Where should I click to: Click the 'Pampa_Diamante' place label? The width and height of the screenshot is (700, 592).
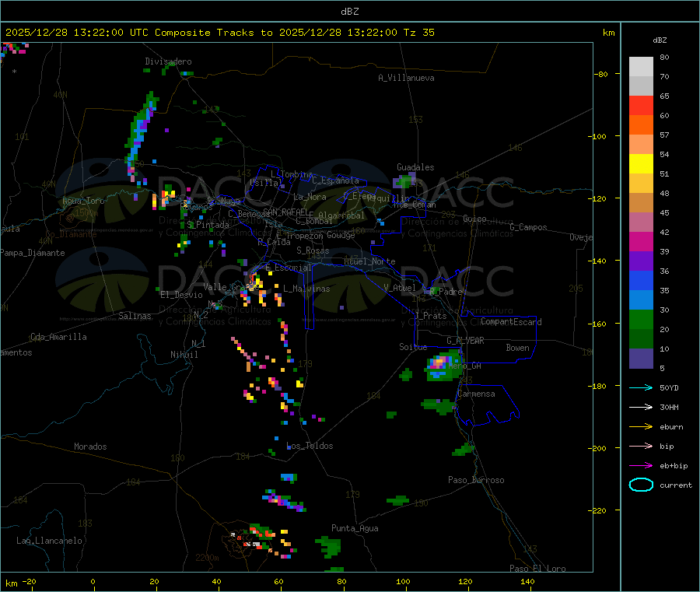click(x=32, y=253)
